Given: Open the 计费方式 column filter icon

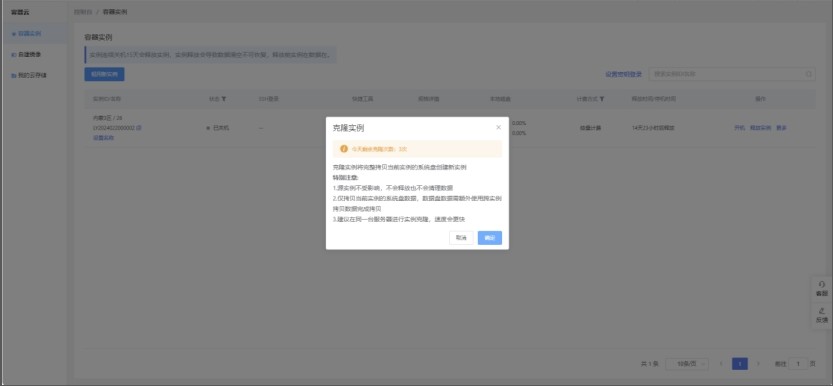Looking at the screenshot, I should point(601,99).
